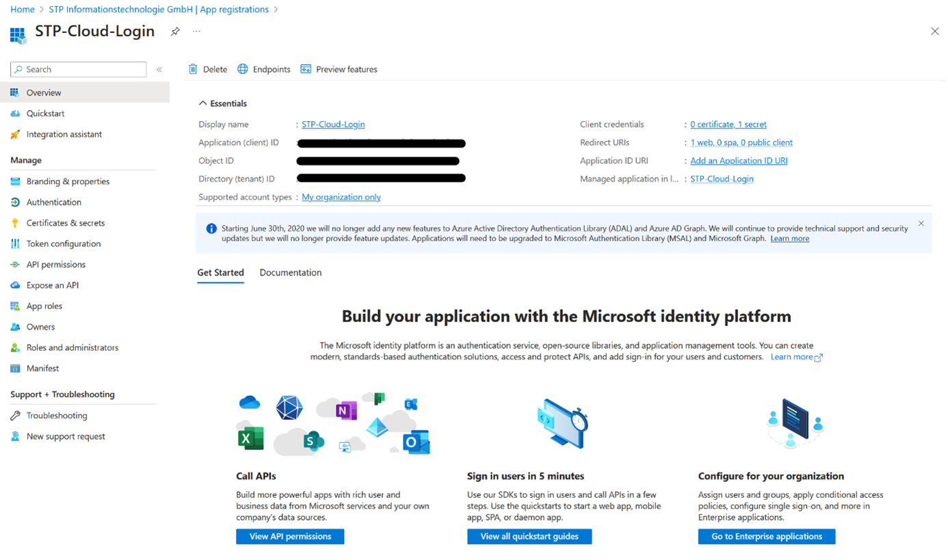Click the New support request icon
Screen dimensions: 948x560
(15, 436)
